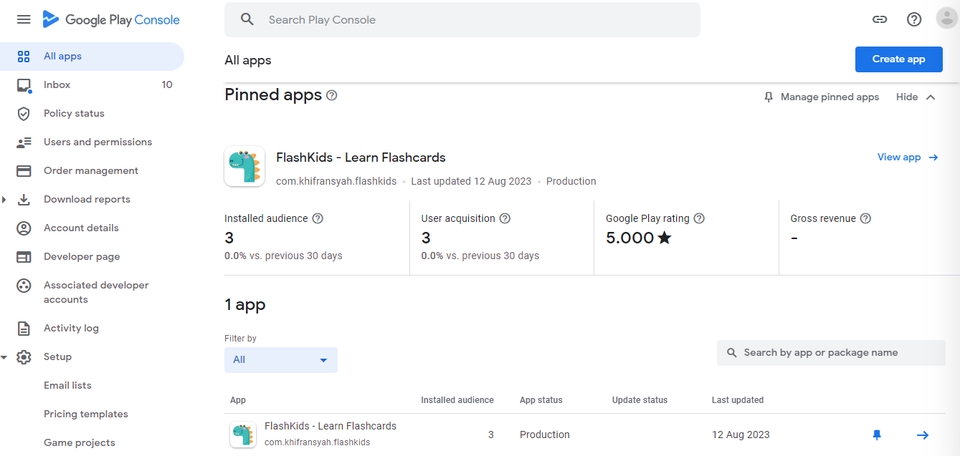The image size is (960, 456).
Task: Click the Download reports icon
Action: (24, 200)
